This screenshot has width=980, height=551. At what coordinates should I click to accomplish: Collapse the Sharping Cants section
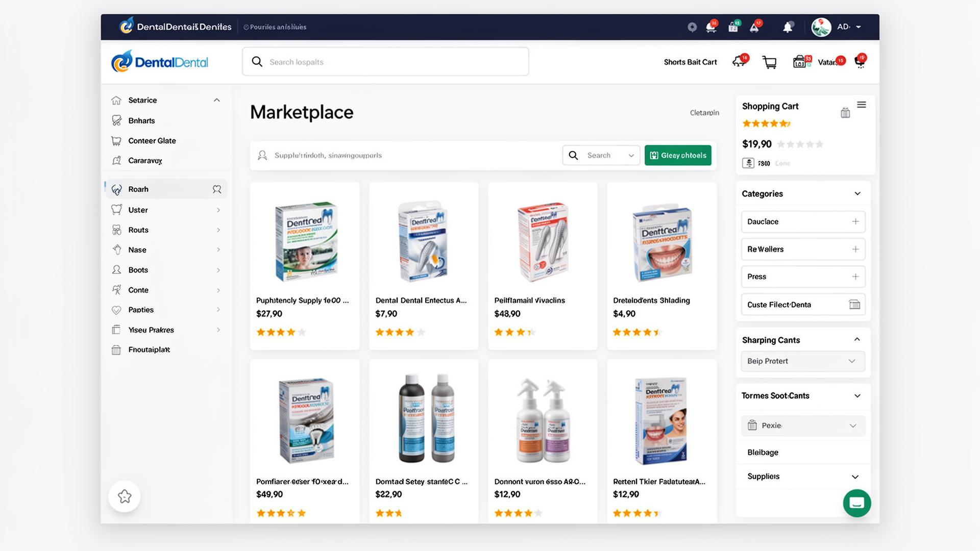coord(857,340)
